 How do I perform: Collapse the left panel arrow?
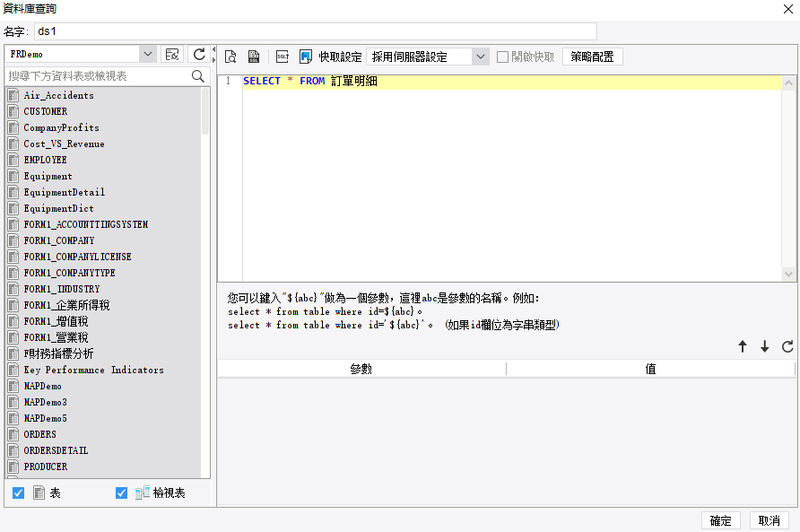pos(213,49)
